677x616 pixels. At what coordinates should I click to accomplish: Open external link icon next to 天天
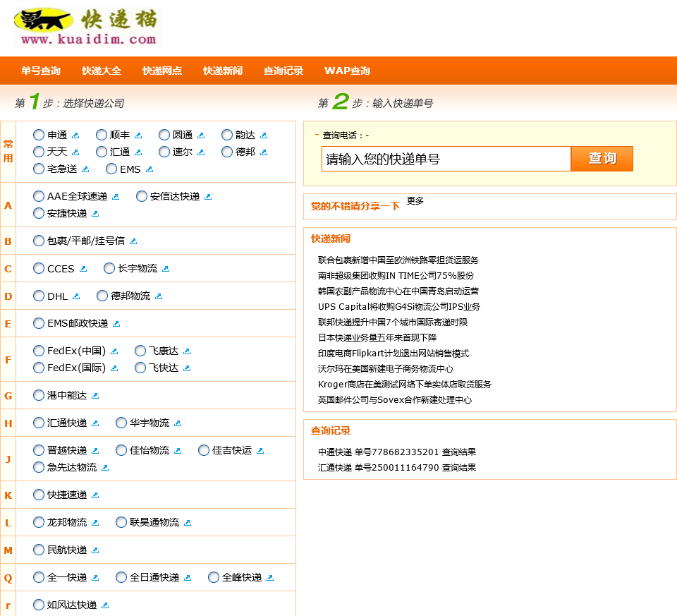coord(75,152)
